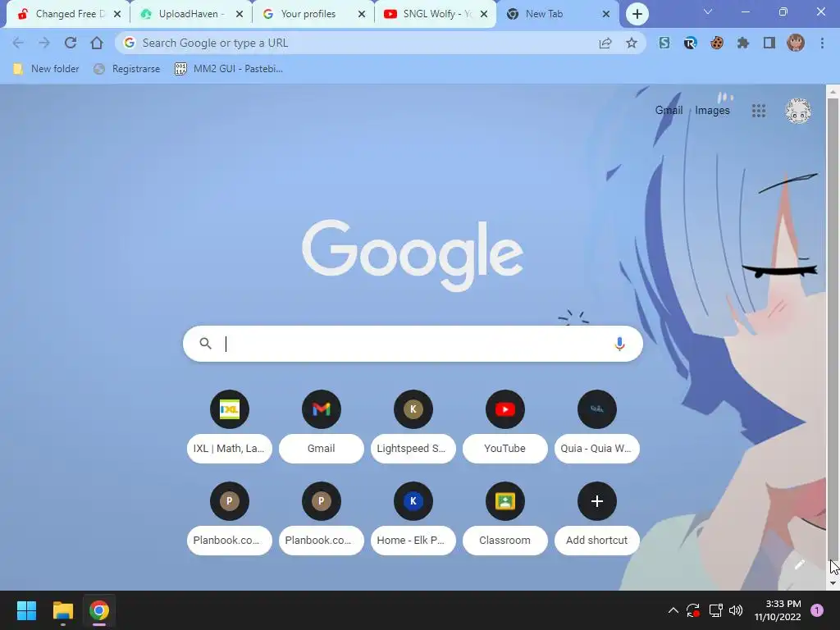Start voice search with microphone
840x630 pixels.
[619, 344]
